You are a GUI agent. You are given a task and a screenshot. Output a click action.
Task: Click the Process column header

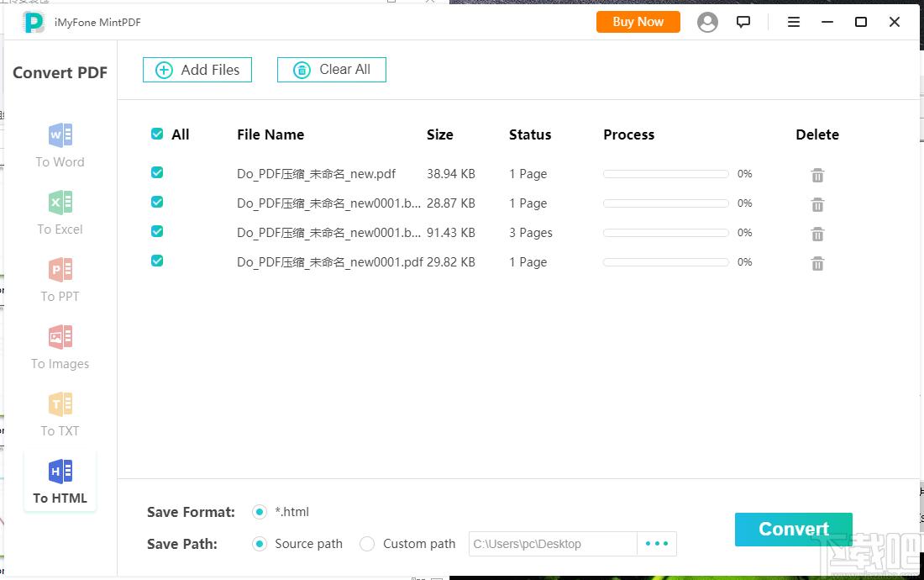[629, 134]
